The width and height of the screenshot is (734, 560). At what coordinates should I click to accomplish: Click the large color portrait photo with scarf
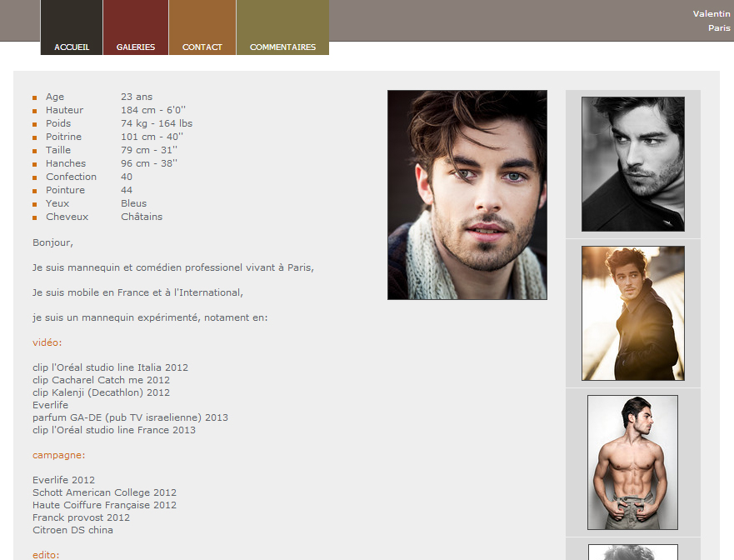467,195
